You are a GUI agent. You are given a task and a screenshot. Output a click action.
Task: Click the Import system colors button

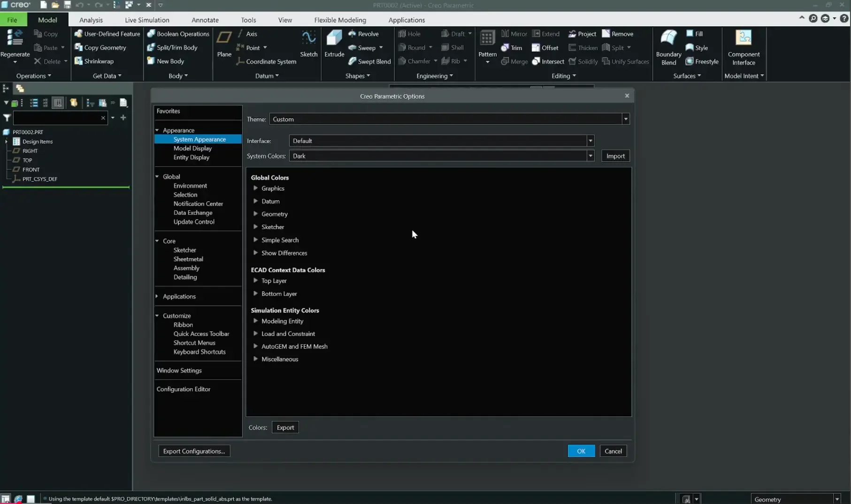point(615,156)
